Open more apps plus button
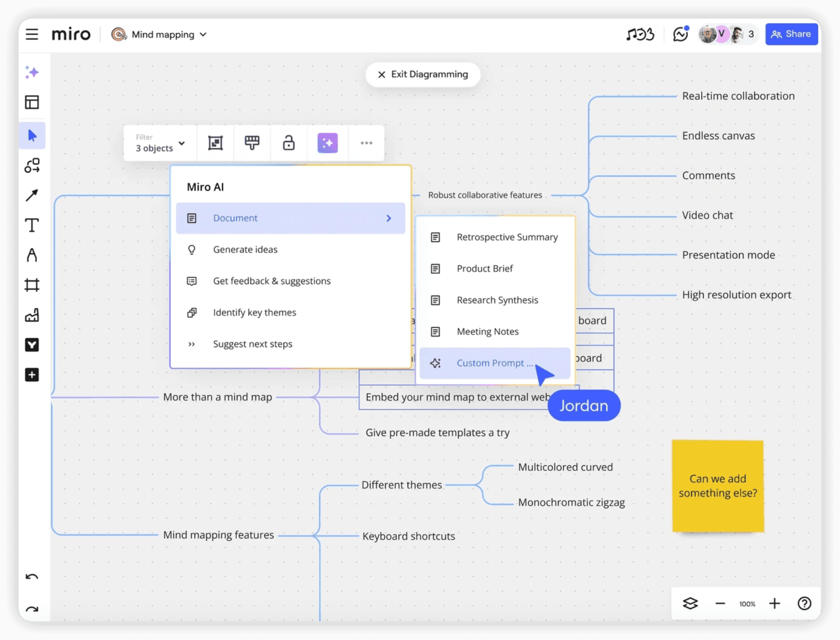The image size is (840, 640). click(x=32, y=375)
